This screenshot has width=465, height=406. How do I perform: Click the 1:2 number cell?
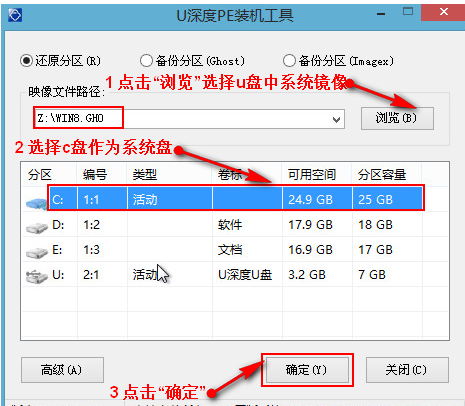91,225
